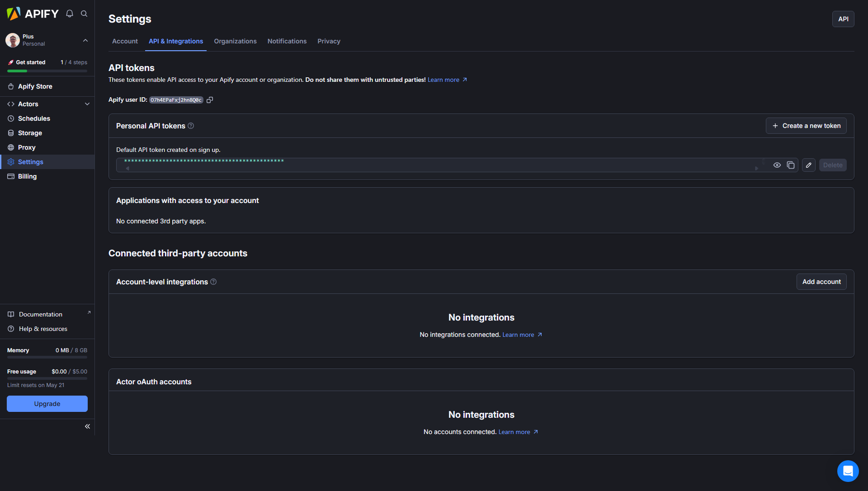Edit the default API token

click(x=809, y=165)
